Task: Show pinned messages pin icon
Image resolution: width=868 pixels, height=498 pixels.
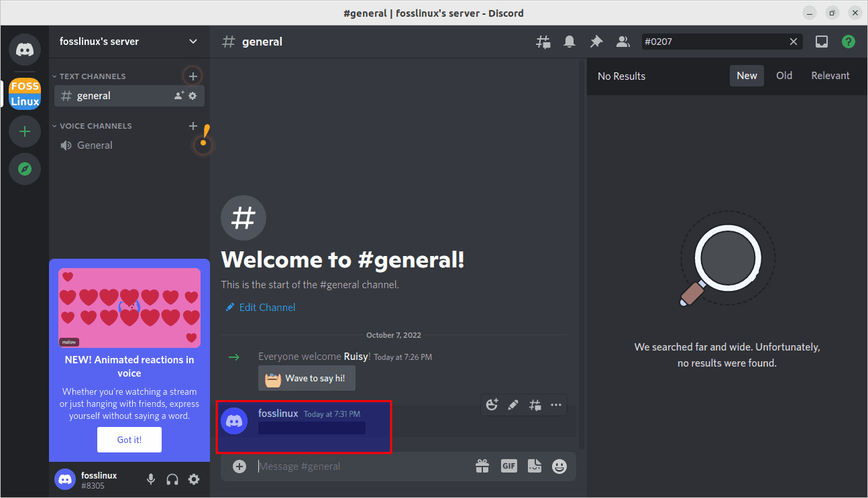Action: pyautogui.click(x=596, y=42)
